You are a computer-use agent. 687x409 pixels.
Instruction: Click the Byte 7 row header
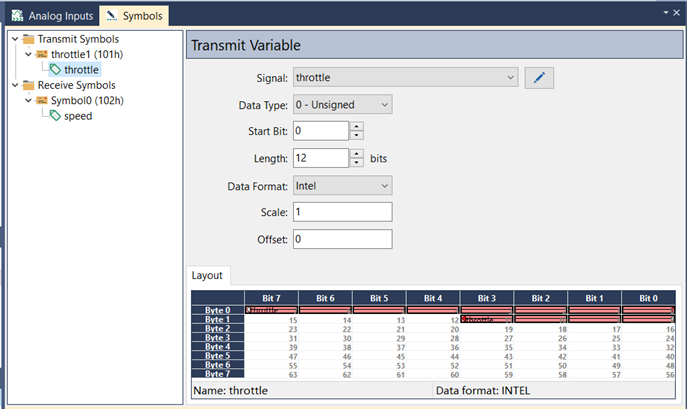click(218, 373)
